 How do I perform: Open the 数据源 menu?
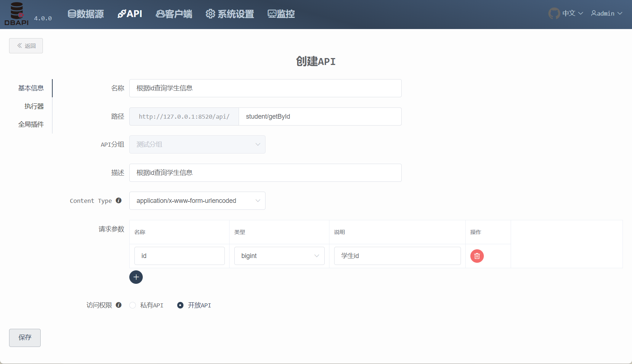pos(86,14)
